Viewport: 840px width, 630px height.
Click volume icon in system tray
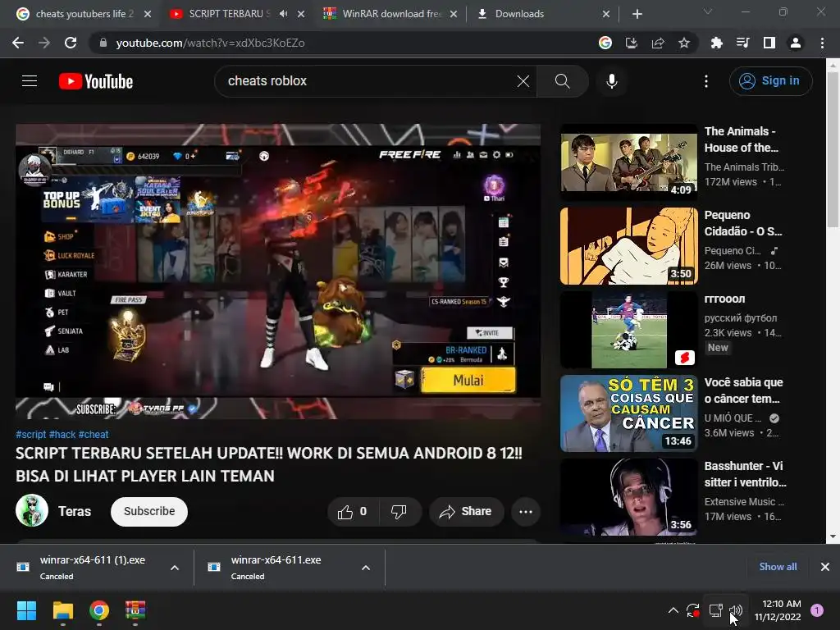tap(736, 610)
